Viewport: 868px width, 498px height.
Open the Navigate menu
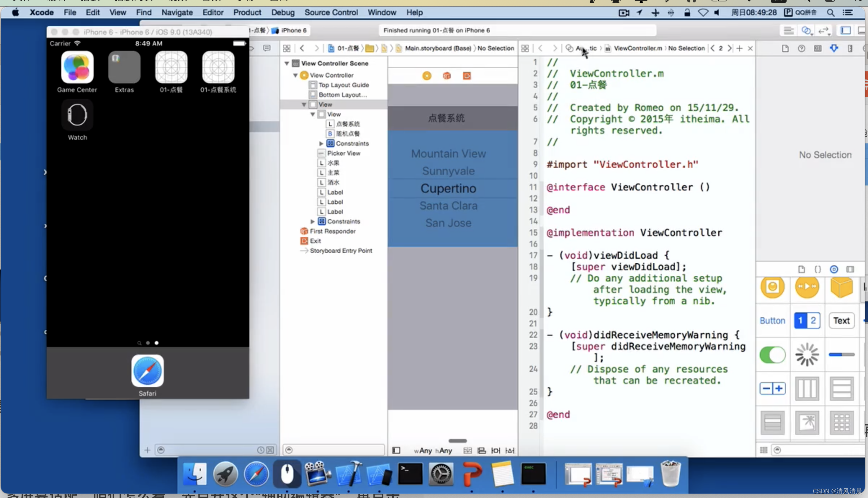pos(177,13)
